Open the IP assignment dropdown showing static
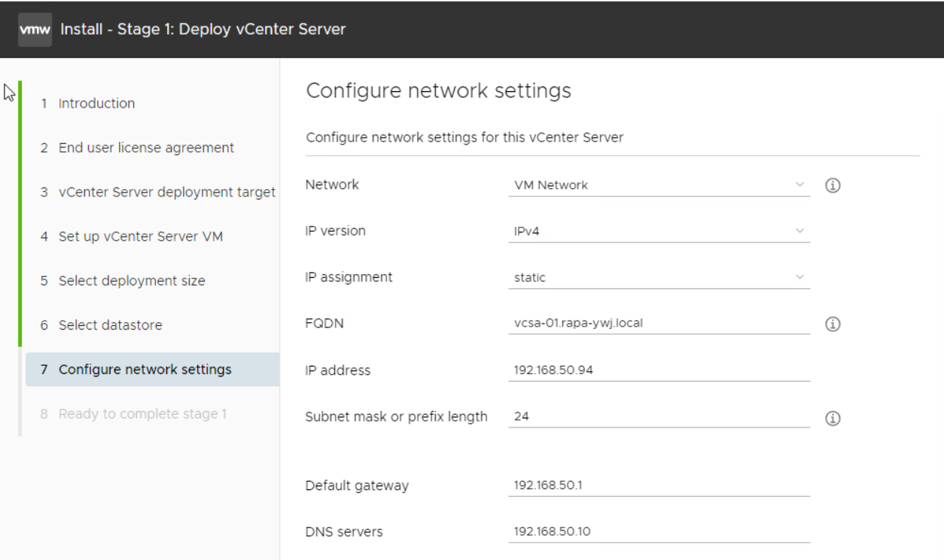 659,277
